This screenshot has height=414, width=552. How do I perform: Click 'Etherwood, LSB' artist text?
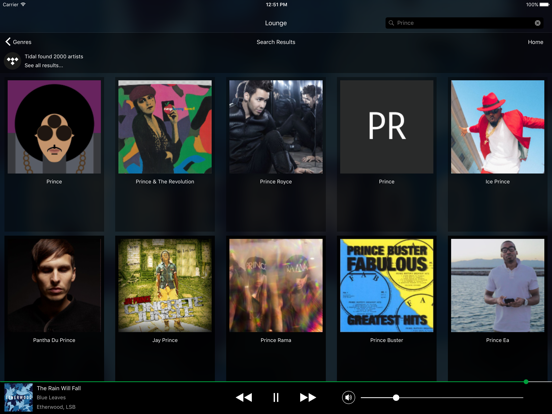[56, 407]
